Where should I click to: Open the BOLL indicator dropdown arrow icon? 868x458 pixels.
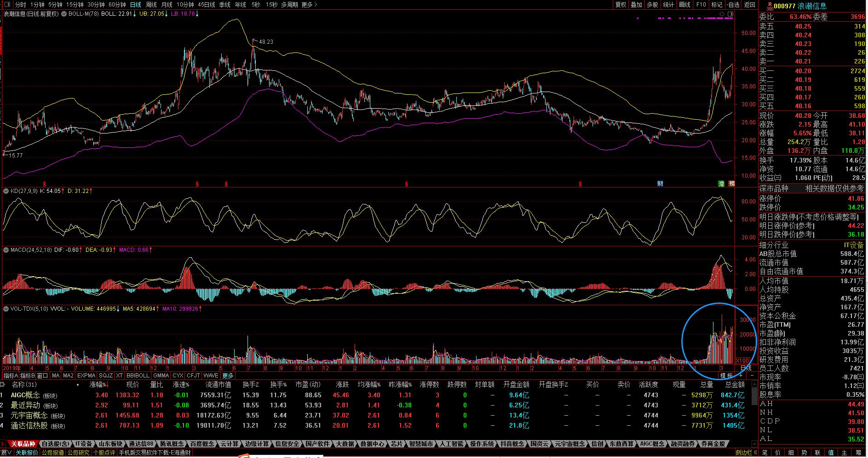pos(64,14)
